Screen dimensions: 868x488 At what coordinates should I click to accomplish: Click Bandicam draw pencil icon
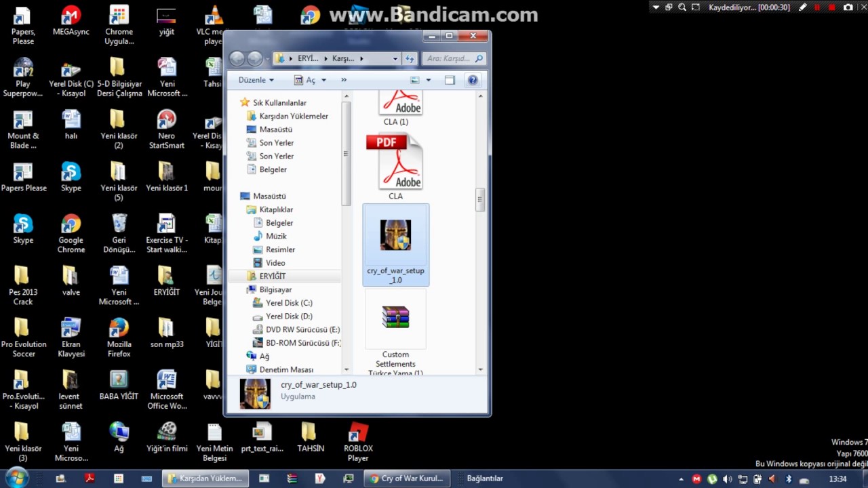(804, 7)
